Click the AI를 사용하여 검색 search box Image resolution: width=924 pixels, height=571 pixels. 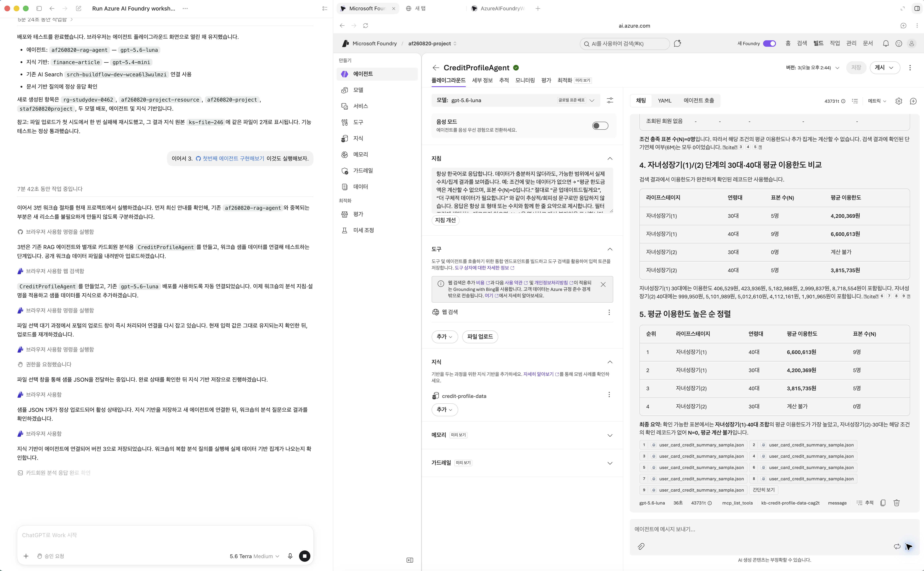tap(624, 44)
